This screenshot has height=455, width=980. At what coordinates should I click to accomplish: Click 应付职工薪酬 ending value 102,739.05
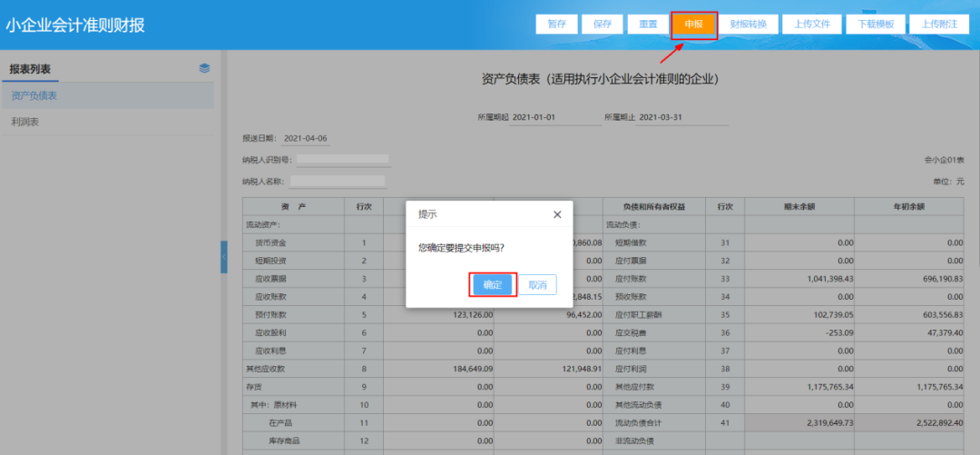[799, 315]
